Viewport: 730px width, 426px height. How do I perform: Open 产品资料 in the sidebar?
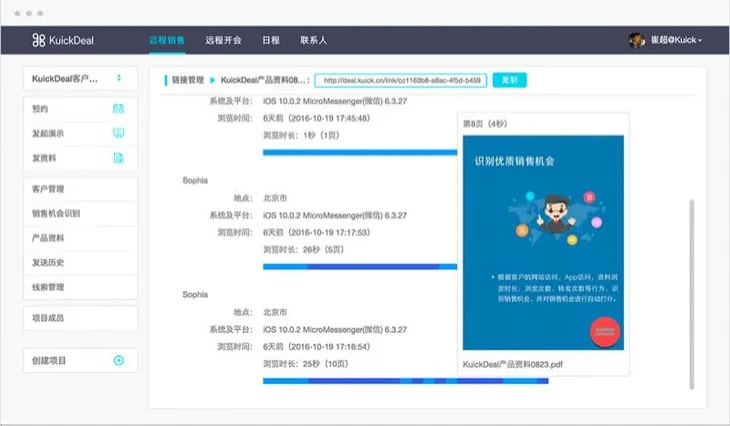pyautogui.click(x=81, y=238)
